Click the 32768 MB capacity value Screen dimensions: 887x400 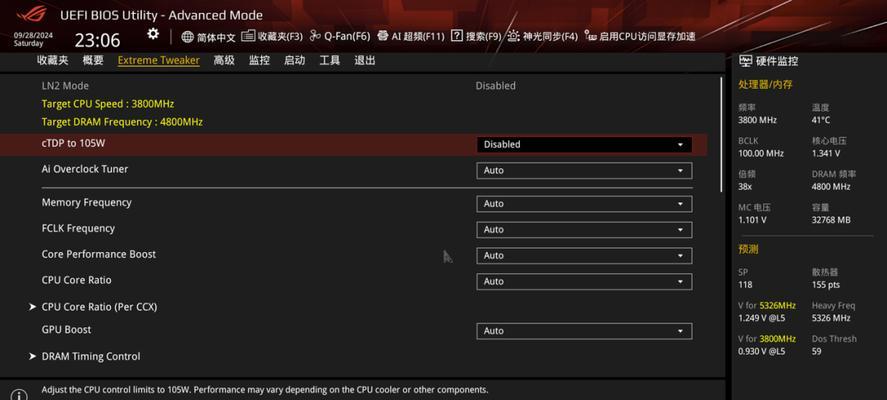coord(830,220)
